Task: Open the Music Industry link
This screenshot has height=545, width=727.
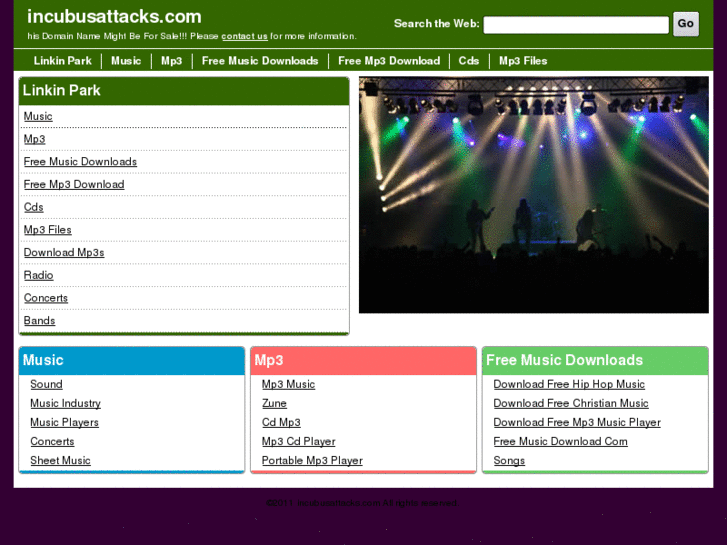Action: pyautogui.click(x=65, y=404)
